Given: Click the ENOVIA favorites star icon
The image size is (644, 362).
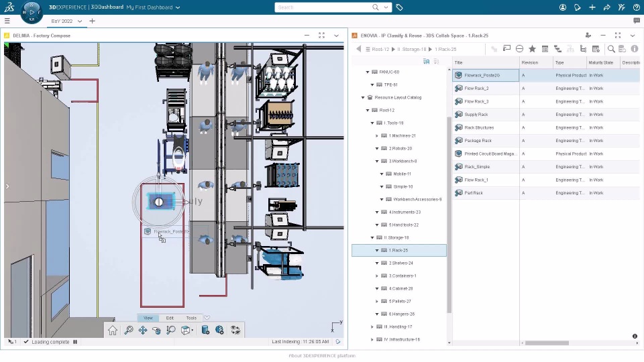Looking at the screenshot, I should click(x=532, y=49).
